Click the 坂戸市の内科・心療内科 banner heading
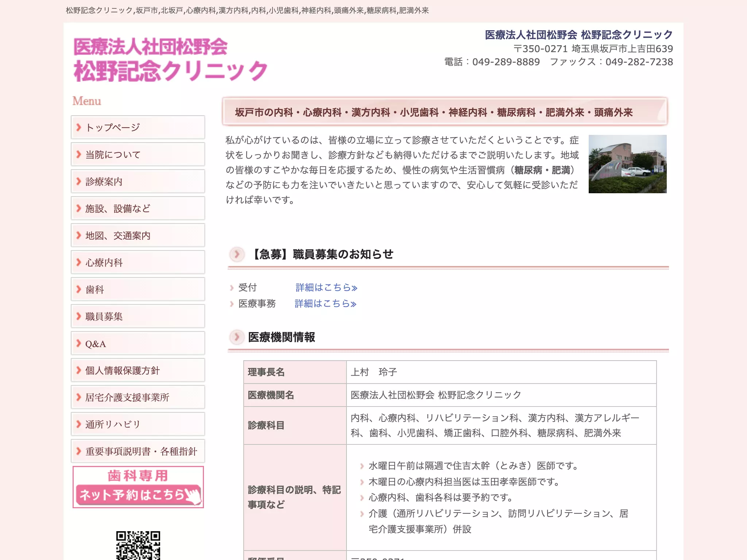747x560 pixels. (x=445, y=112)
